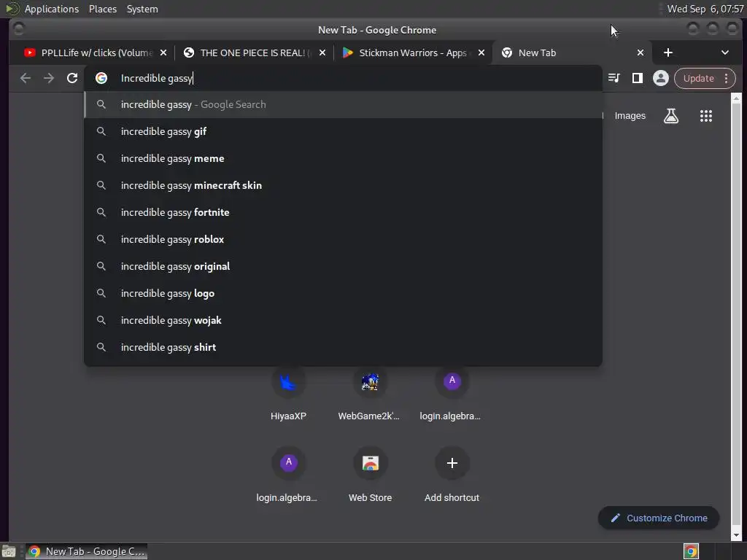The height and width of the screenshot is (560, 747).
Task: Open first-row login.algebra shortcut beside WebGame2k
Action: (x=452, y=394)
